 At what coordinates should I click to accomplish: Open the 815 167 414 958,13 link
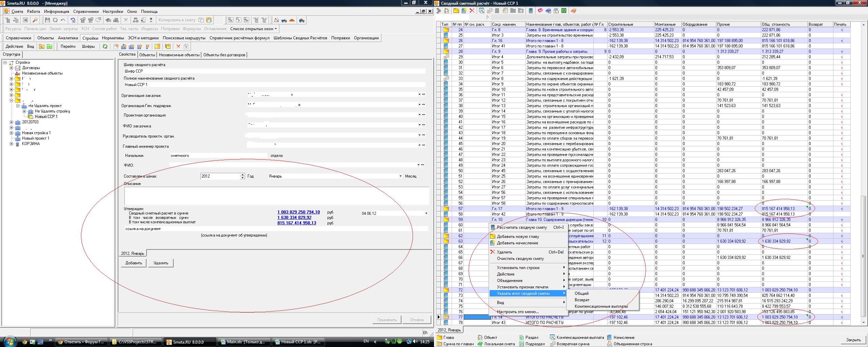[297, 223]
